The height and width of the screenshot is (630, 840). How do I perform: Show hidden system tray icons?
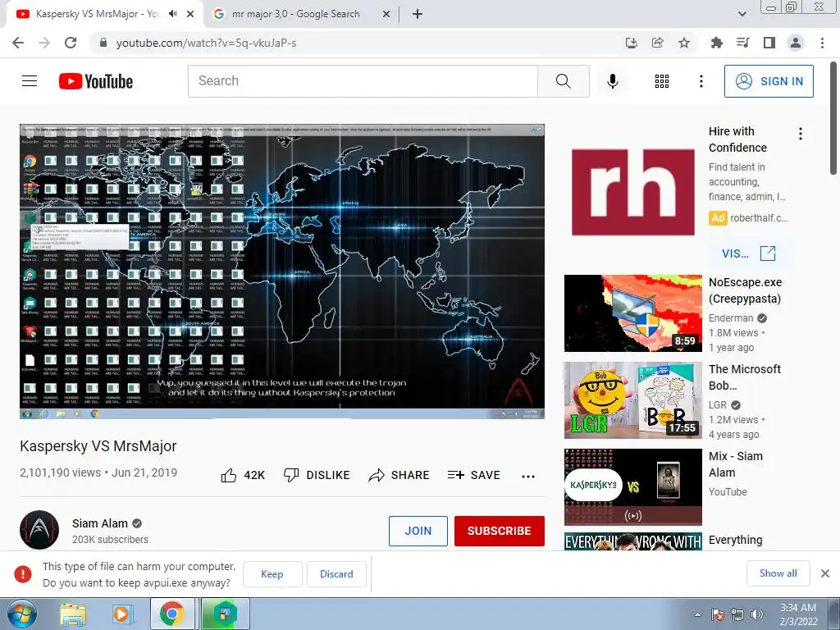point(697,614)
